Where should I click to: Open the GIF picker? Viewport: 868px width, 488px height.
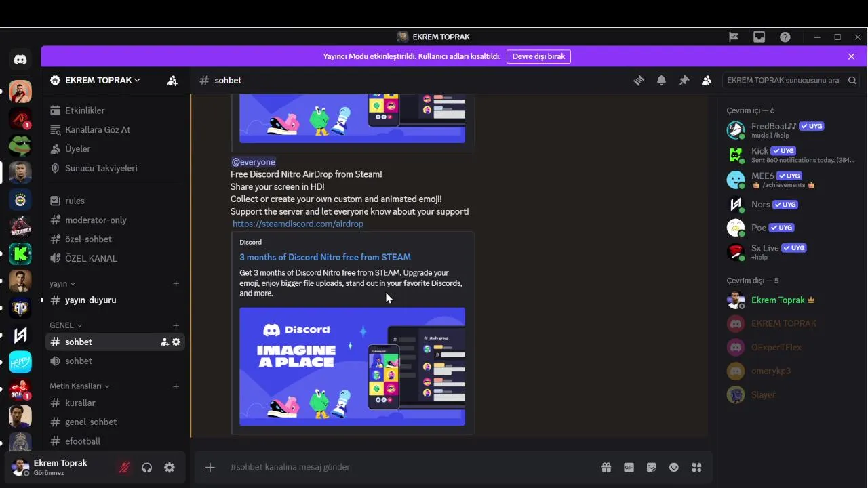629,467
